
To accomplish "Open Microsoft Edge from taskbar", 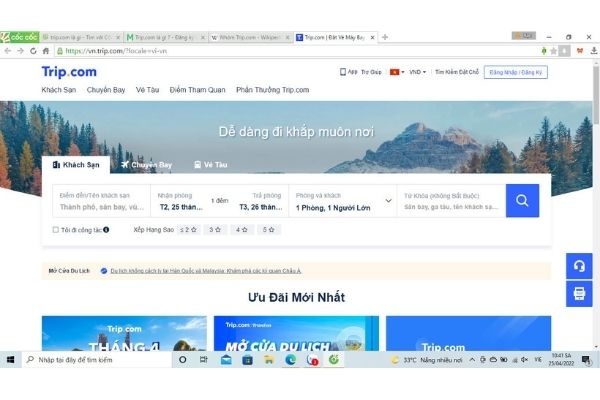I will click(290, 360).
